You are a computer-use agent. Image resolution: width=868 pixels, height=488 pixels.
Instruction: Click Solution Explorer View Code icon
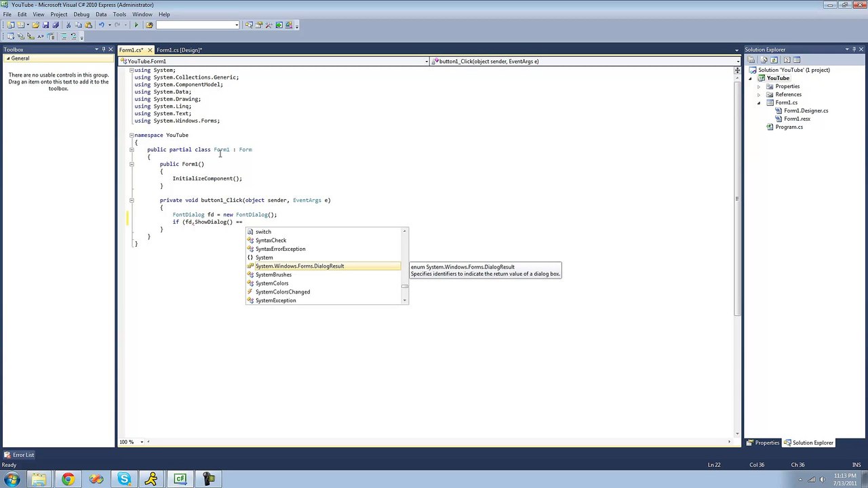787,60
